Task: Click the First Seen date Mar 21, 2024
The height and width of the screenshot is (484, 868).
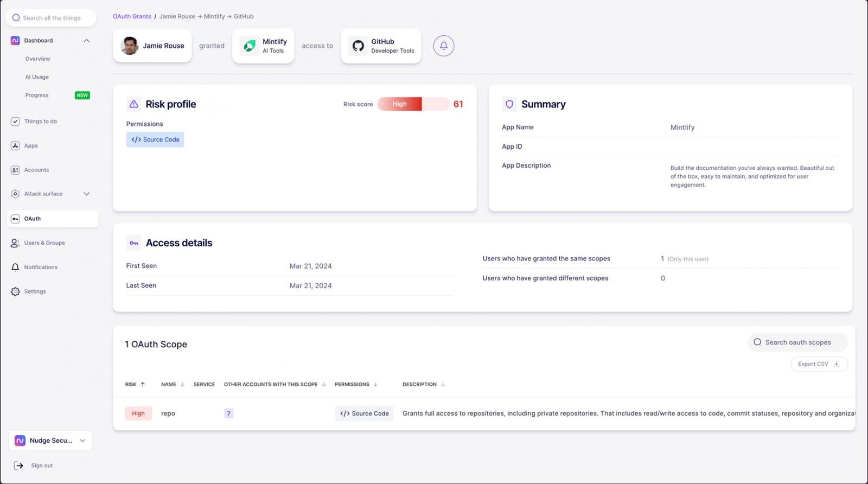Action: tap(310, 266)
